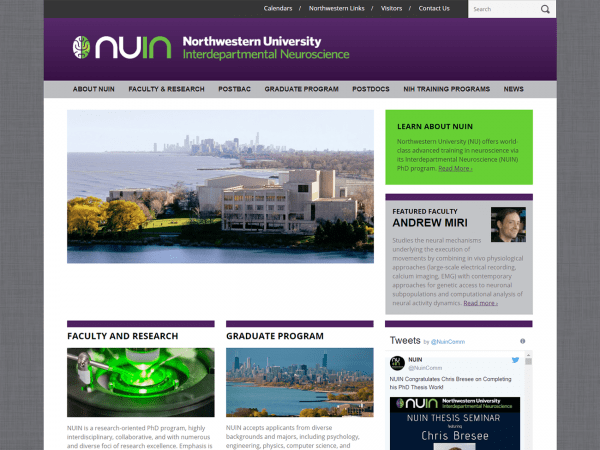Open the Postdocs menu
This screenshot has height=450, width=600.
371,89
